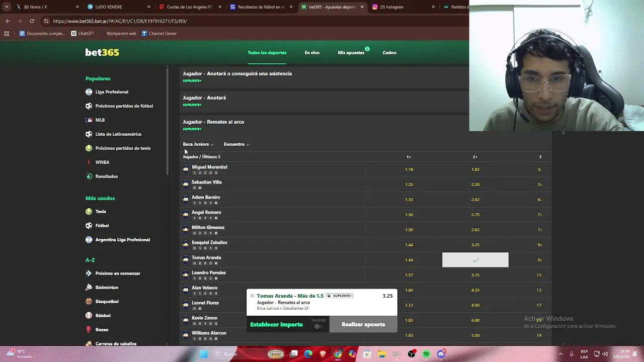Go to the Casino tab
Image resolution: width=644 pixels, height=362 pixels.
pos(389,53)
